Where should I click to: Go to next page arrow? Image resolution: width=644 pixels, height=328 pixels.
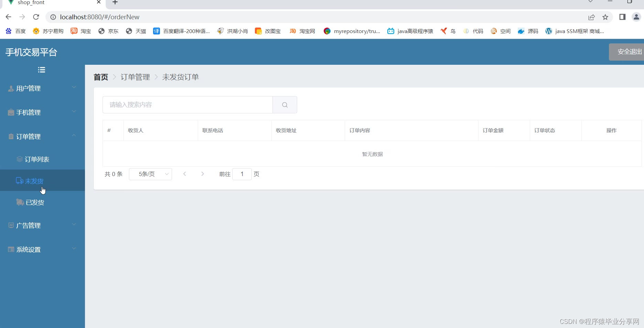tap(203, 174)
